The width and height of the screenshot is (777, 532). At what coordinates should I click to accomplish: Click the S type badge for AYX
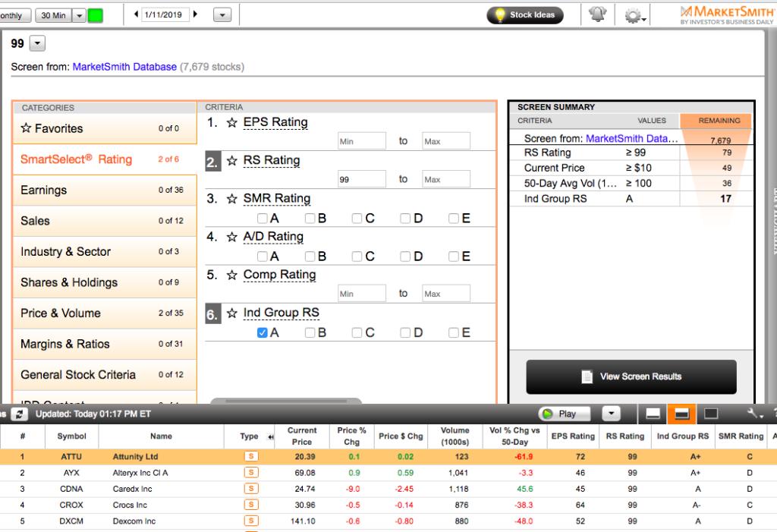pyautogui.click(x=251, y=473)
